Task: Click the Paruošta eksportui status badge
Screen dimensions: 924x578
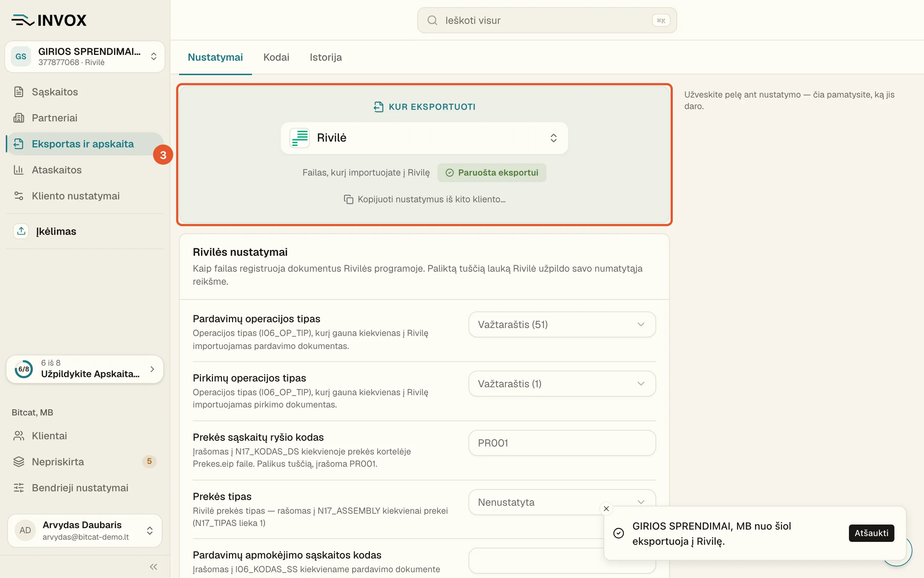Action: 491,173
